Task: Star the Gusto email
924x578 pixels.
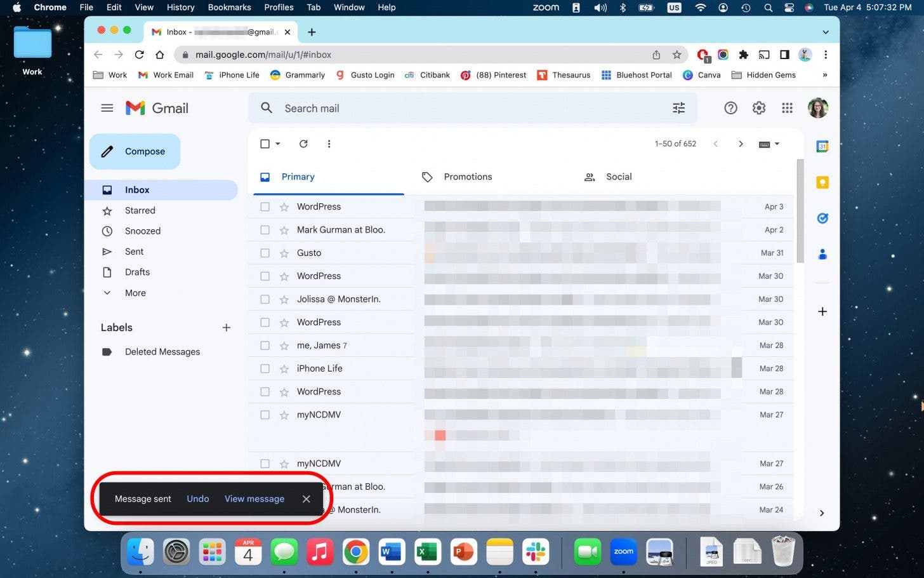Action: click(x=284, y=253)
